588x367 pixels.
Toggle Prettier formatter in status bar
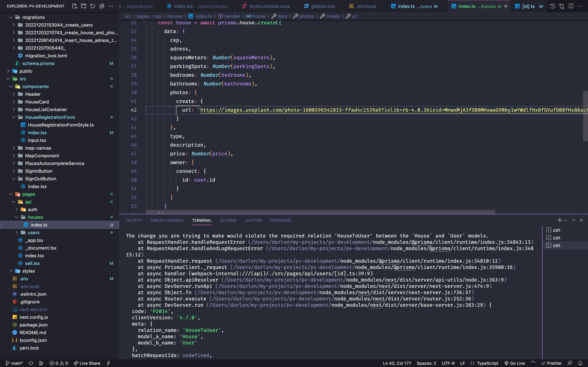pos(552,363)
